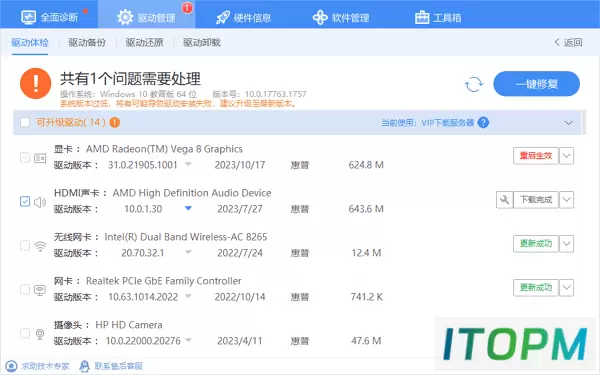Expand options arrow next to 下载完成
Image resolution: width=600 pixels, height=375 pixels.
(566, 200)
